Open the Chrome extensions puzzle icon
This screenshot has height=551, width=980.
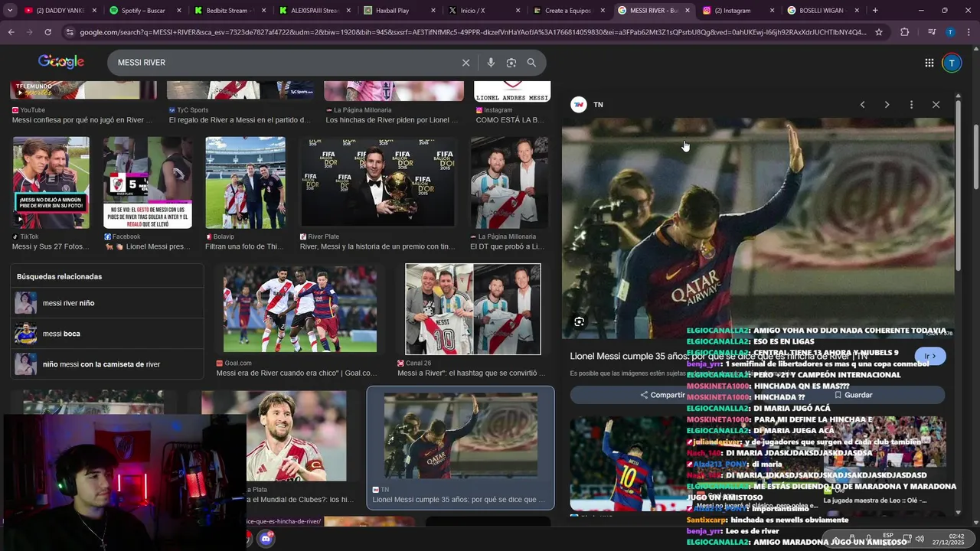(x=905, y=32)
